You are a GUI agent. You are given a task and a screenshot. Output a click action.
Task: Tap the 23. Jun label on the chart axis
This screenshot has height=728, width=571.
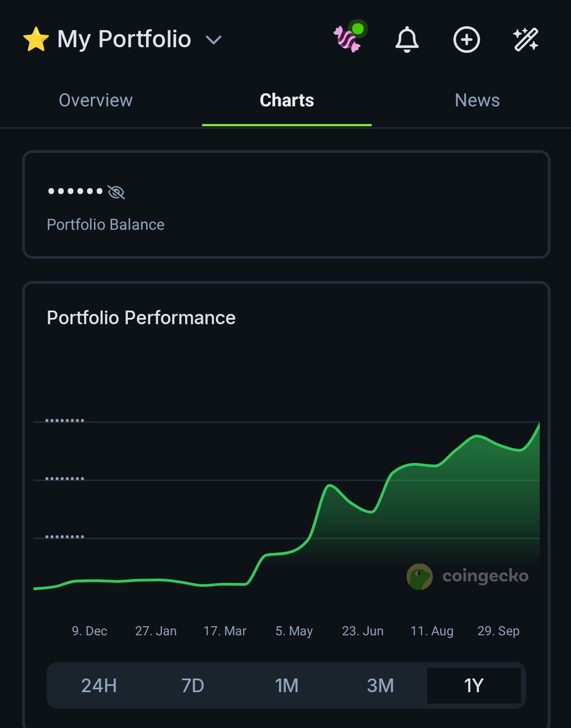pyautogui.click(x=364, y=631)
